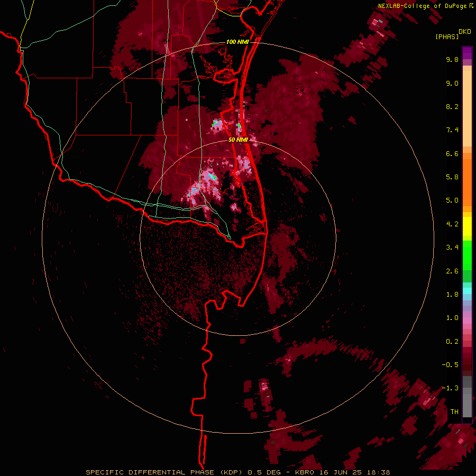476x476 pixels.
Task: Click the 1.8 value on the color scale
Action: (452, 295)
